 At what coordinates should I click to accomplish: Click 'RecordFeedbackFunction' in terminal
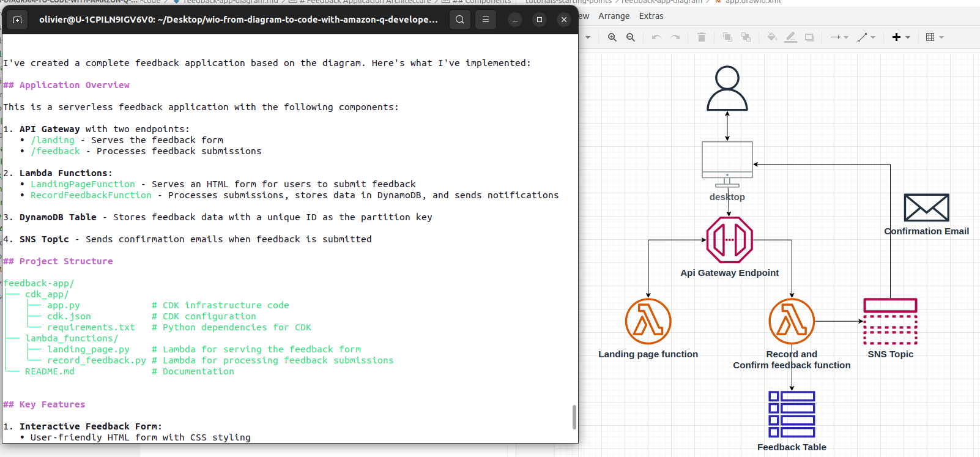(x=91, y=195)
